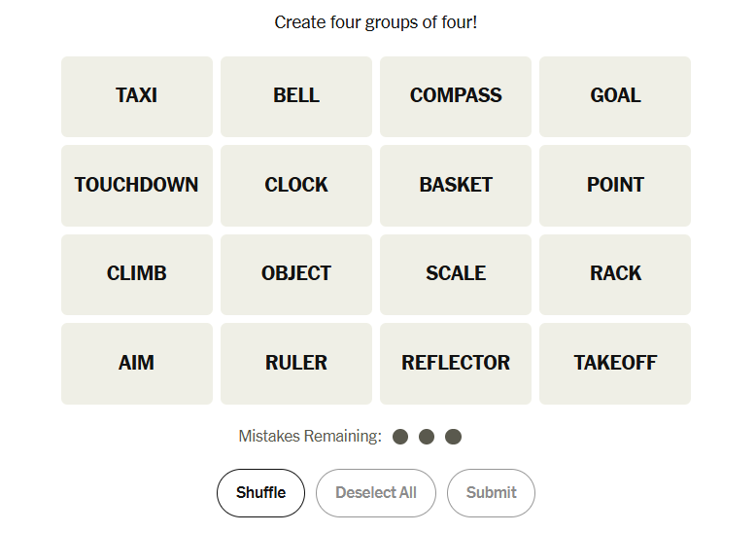Choose the GOAL word tile
The width and height of the screenshot is (756, 533).
[x=614, y=96]
